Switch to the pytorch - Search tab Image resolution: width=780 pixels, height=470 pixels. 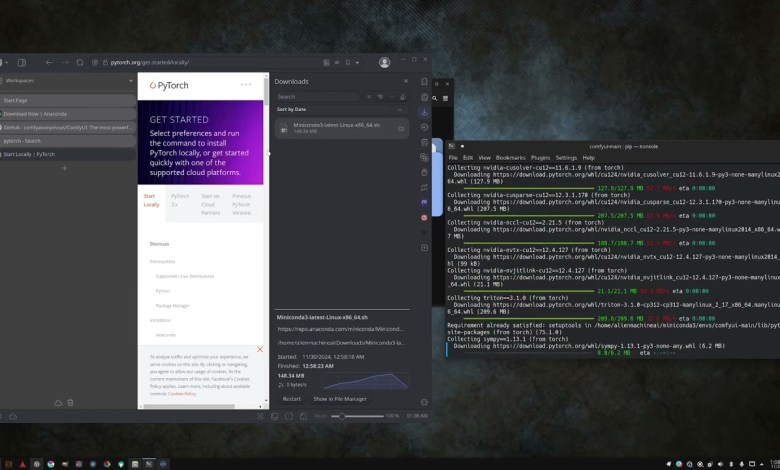(68, 141)
